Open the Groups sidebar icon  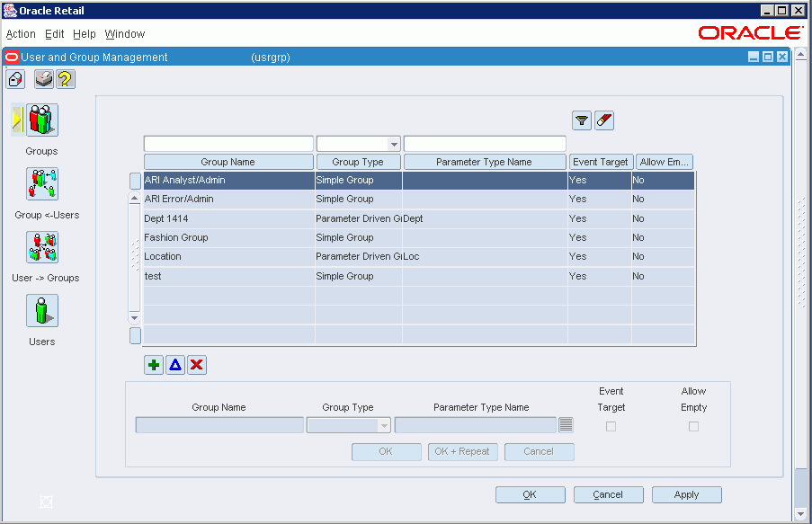pos(42,120)
